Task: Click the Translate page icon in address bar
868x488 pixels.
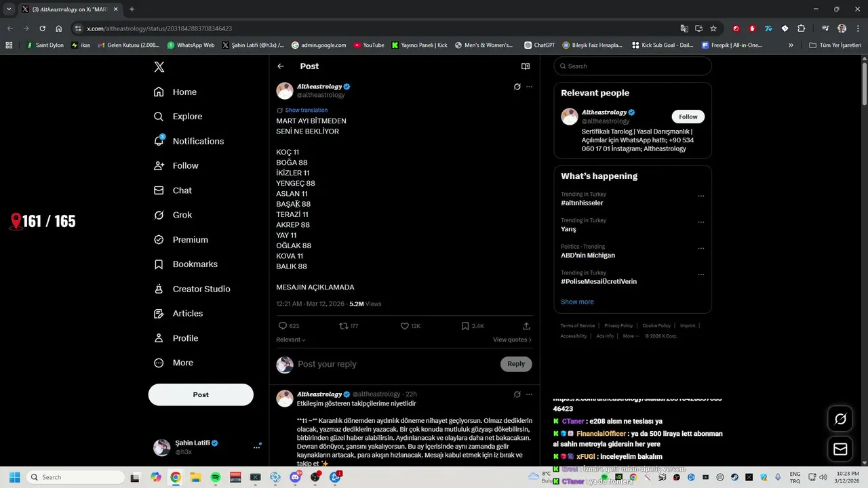Action: (x=684, y=28)
